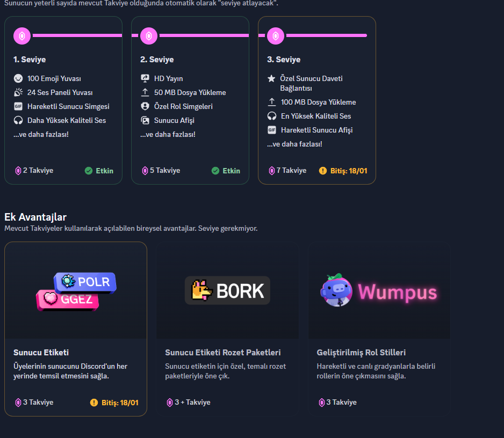Open the Sunucu Etiketi Rozet Paketleri card
Screen dimensions: 504x438
coord(228,329)
